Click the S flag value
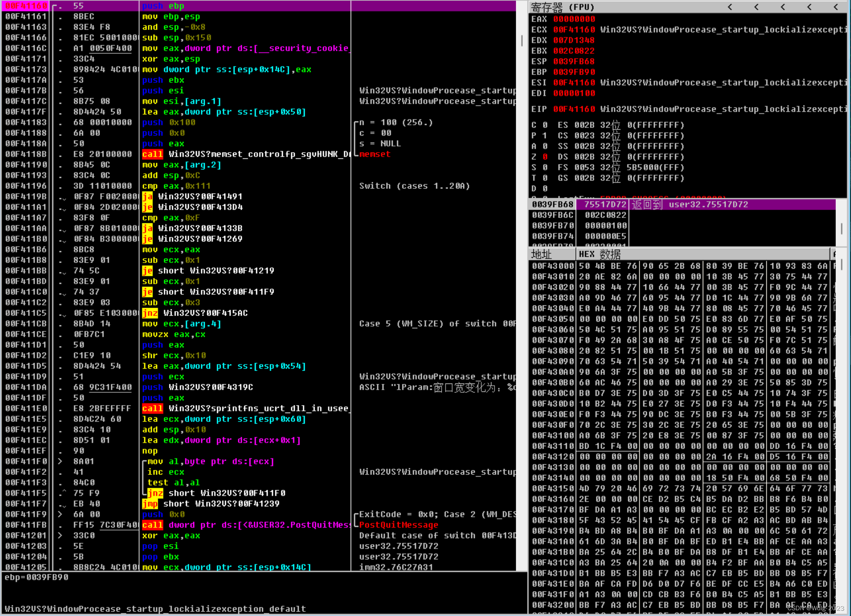Screen dimensions: 851x616 (545, 168)
